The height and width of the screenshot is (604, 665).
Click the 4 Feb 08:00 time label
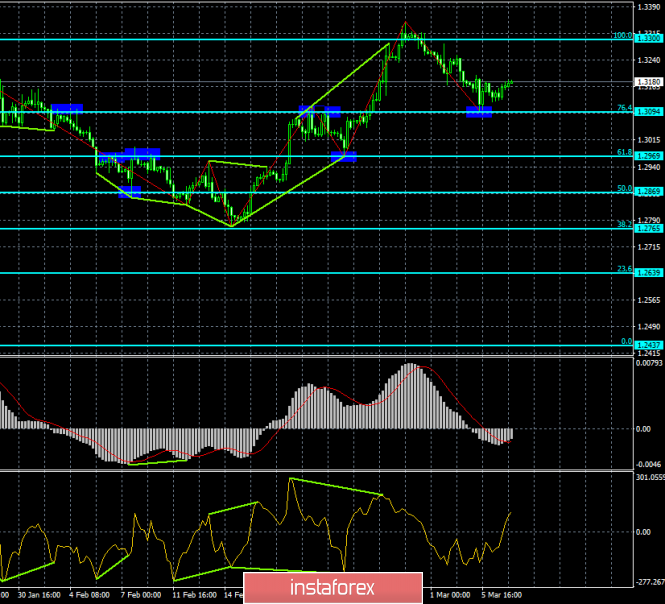(89, 595)
